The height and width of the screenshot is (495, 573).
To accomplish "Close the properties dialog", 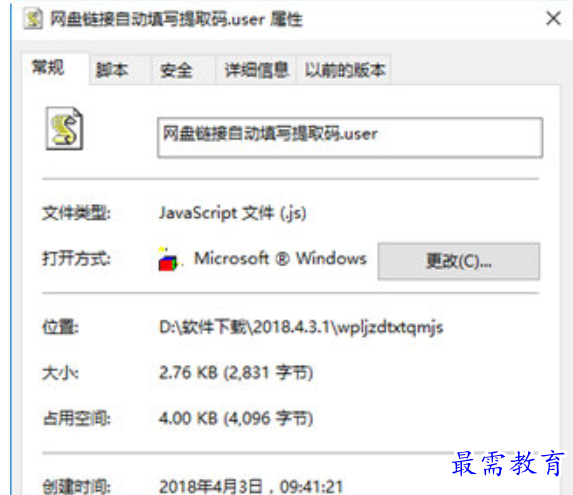I will (553, 18).
